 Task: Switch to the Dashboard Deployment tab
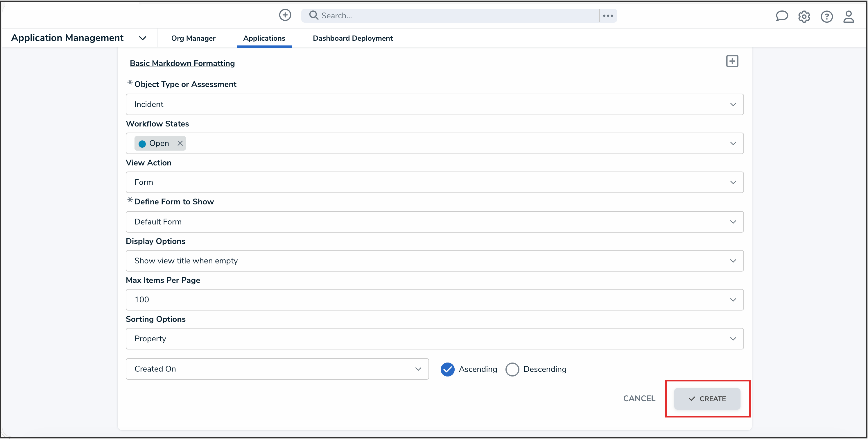click(x=352, y=38)
